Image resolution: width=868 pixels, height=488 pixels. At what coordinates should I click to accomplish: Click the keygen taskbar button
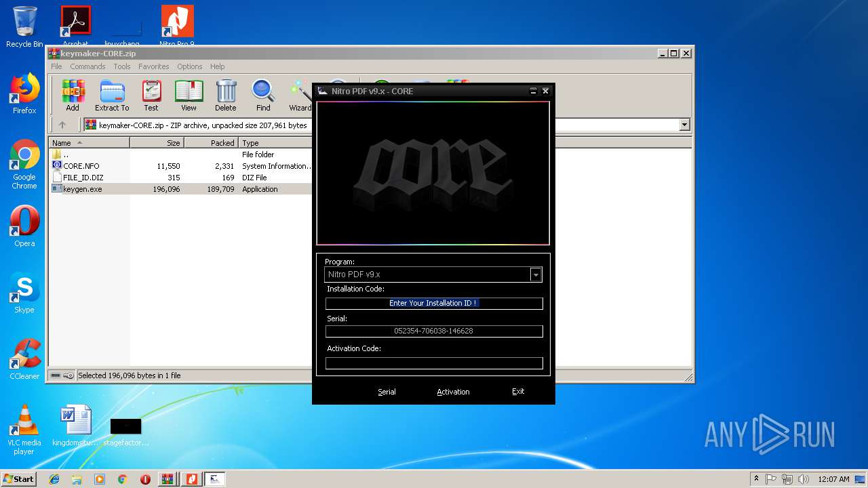[x=215, y=479]
